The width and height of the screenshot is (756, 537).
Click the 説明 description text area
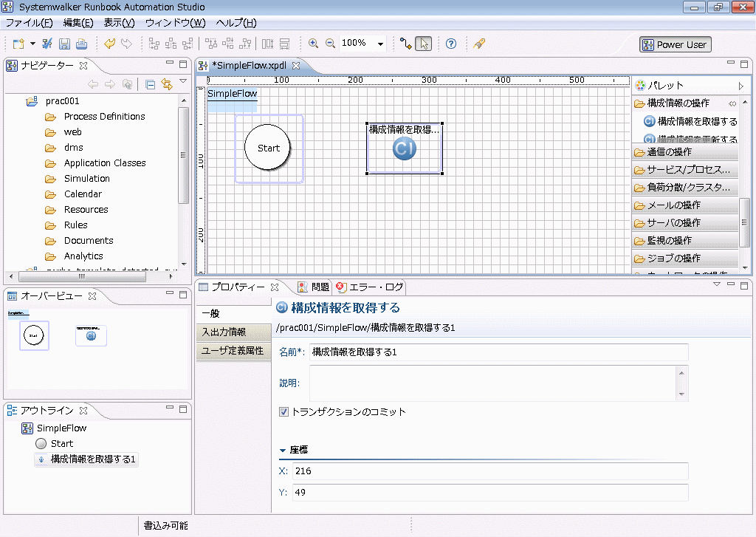point(492,383)
